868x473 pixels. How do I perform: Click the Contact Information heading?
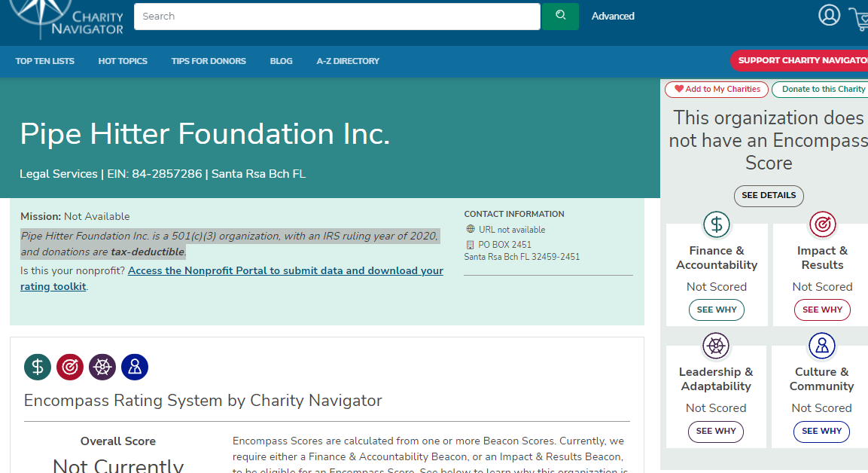pos(514,214)
